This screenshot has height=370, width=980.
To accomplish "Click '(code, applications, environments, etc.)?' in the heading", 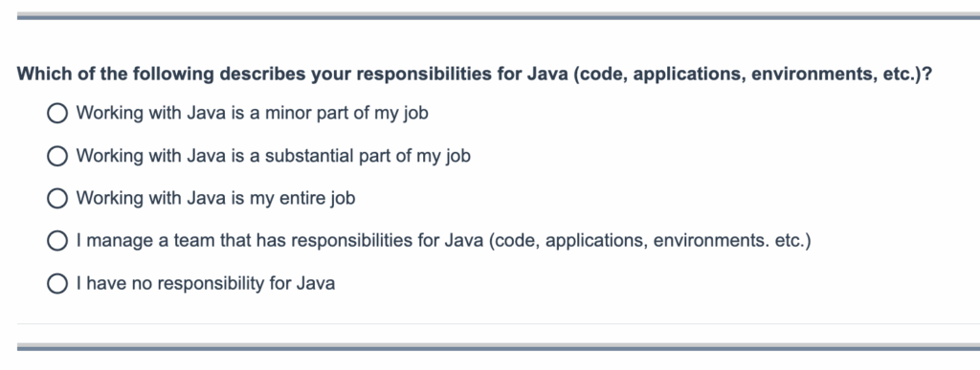I will point(752,75).
